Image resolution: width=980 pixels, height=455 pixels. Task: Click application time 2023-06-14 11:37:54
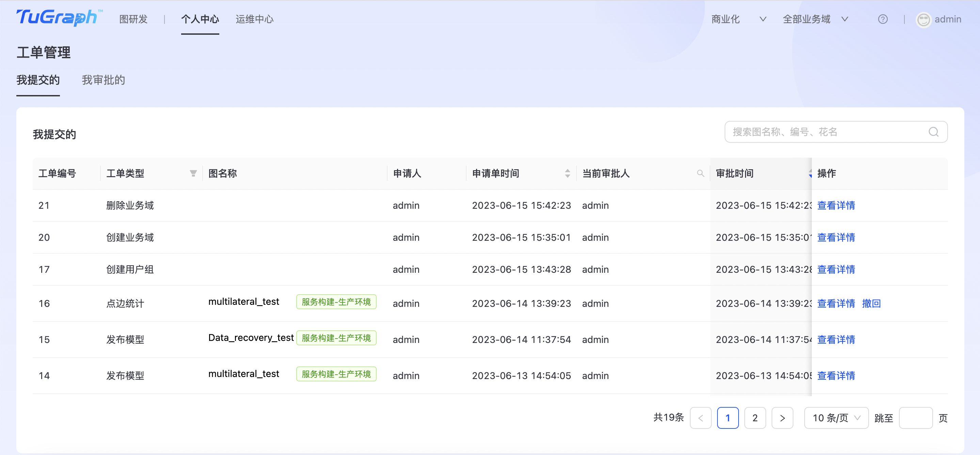521,339
